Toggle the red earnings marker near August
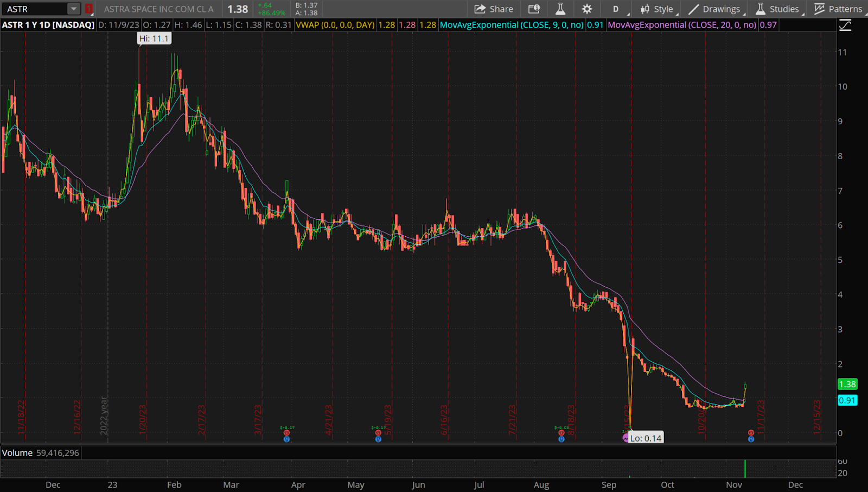 (x=561, y=433)
